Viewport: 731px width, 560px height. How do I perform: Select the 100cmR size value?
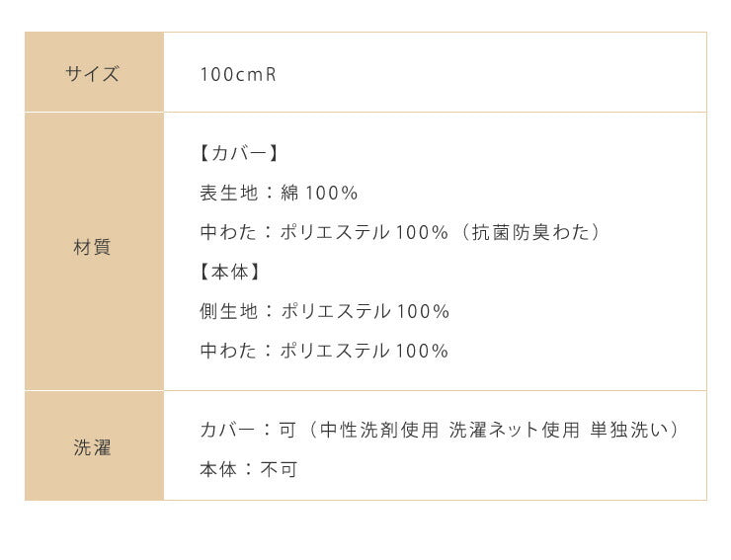pyautogui.click(x=237, y=74)
